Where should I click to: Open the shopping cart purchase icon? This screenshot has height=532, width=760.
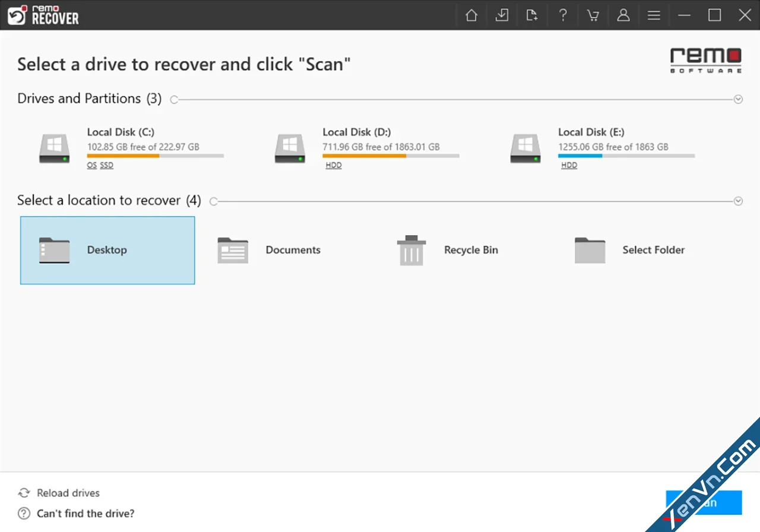(x=593, y=15)
